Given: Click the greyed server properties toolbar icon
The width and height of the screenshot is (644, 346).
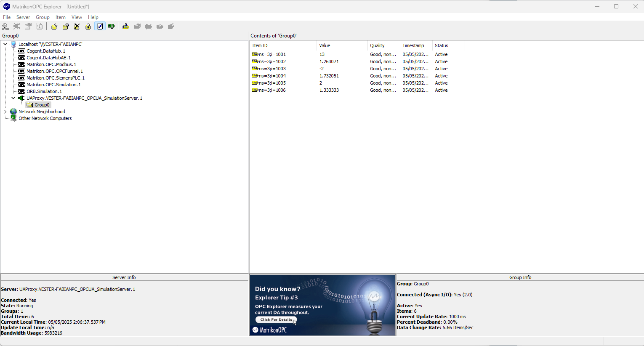Looking at the screenshot, I should click(28, 26).
